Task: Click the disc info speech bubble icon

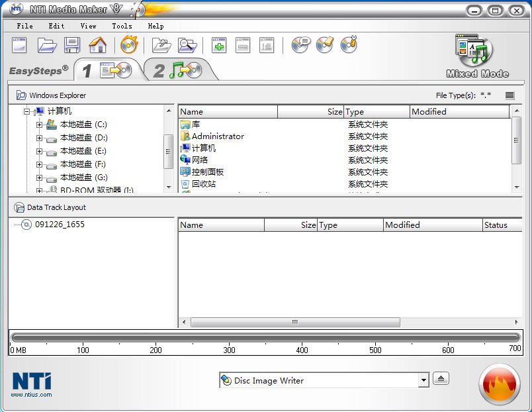Action: point(301,44)
